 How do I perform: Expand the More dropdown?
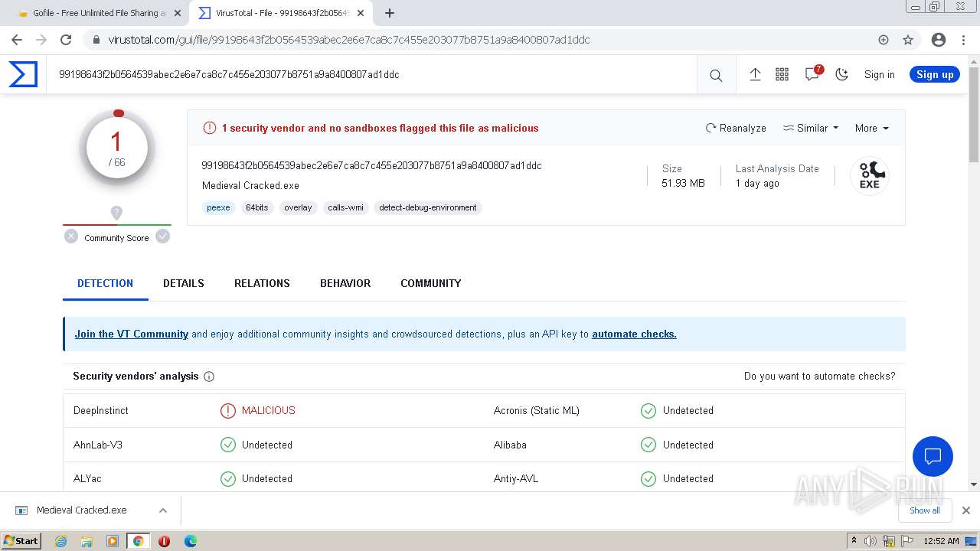click(x=871, y=128)
